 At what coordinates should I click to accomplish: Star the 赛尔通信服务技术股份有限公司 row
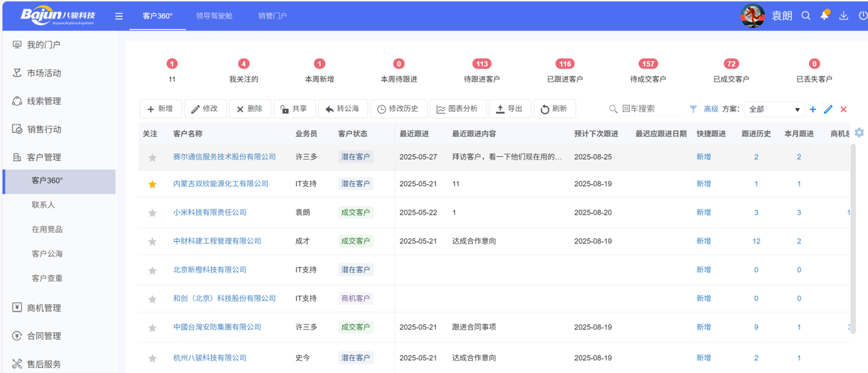tap(152, 158)
